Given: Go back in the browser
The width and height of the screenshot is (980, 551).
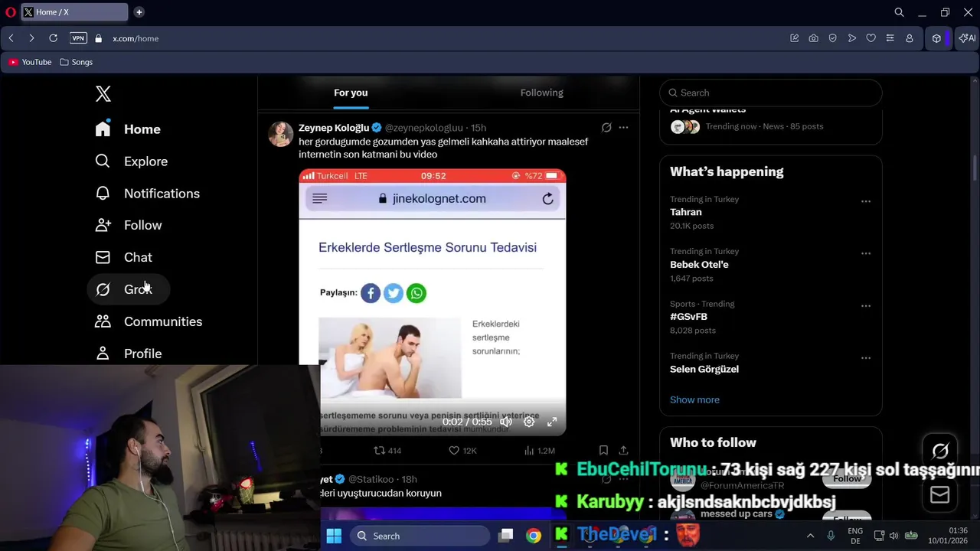Looking at the screenshot, I should tap(11, 38).
